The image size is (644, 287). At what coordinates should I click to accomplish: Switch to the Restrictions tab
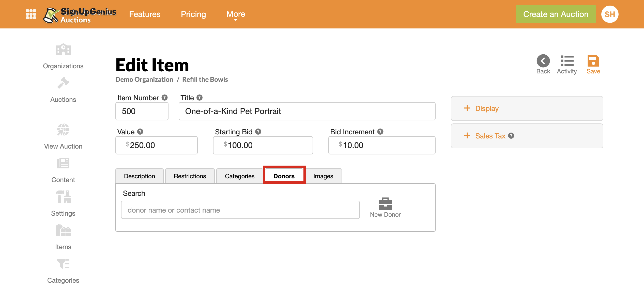coord(190,176)
